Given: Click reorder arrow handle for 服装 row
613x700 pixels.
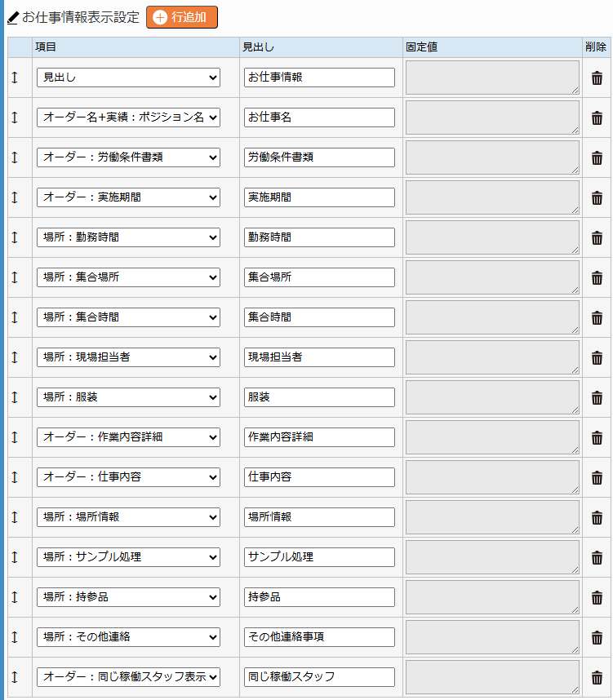Looking at the screenshot, I should coord(15,397).
